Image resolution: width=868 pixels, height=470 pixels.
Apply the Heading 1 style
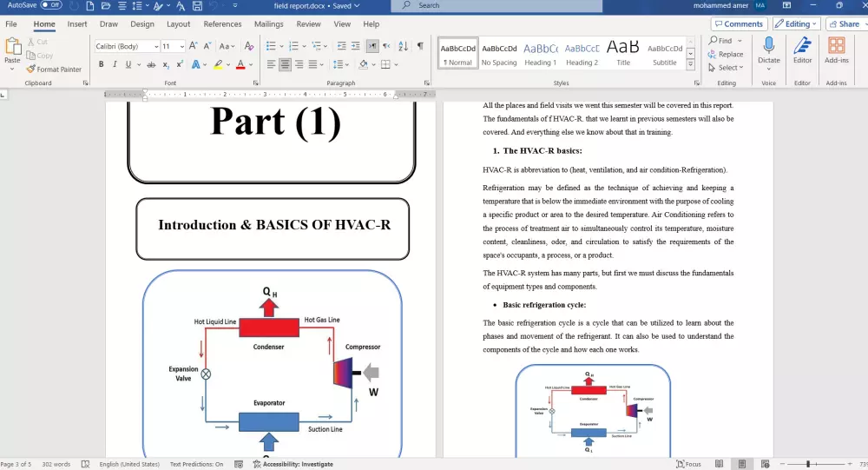point(540,54)
